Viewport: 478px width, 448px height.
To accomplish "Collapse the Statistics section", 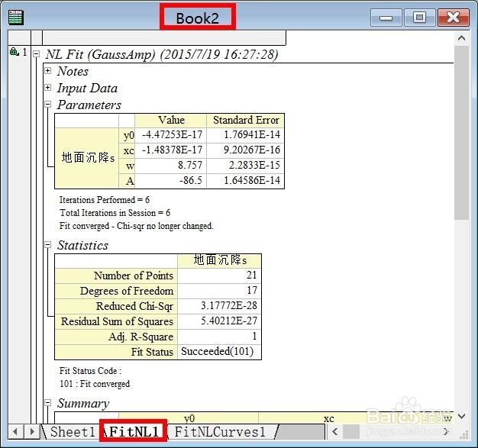I will pyautogui.click(x=47, y=245).
